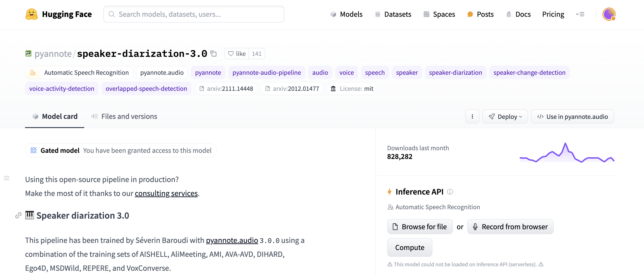Copy model name with the copy icon
The width and height of the screenshot is (644, 275).
pos(213,54)
